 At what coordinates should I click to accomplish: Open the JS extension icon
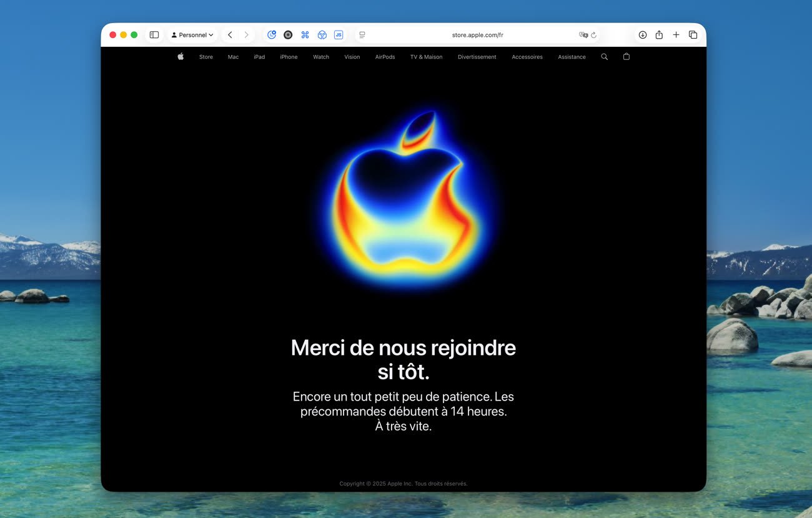tap(339, 35)
